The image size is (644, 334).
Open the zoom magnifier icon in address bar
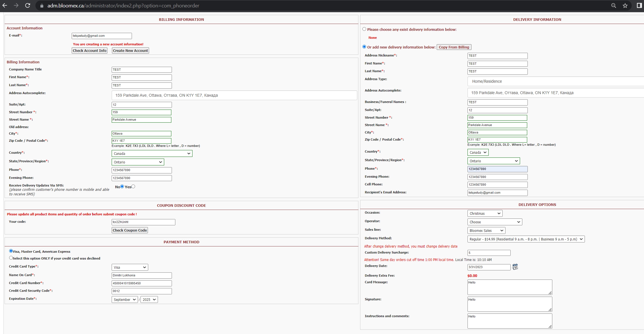(613, 5)
